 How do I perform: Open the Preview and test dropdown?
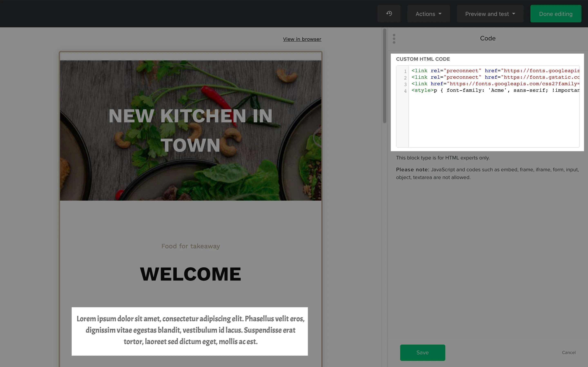click(x=490, y=14)
